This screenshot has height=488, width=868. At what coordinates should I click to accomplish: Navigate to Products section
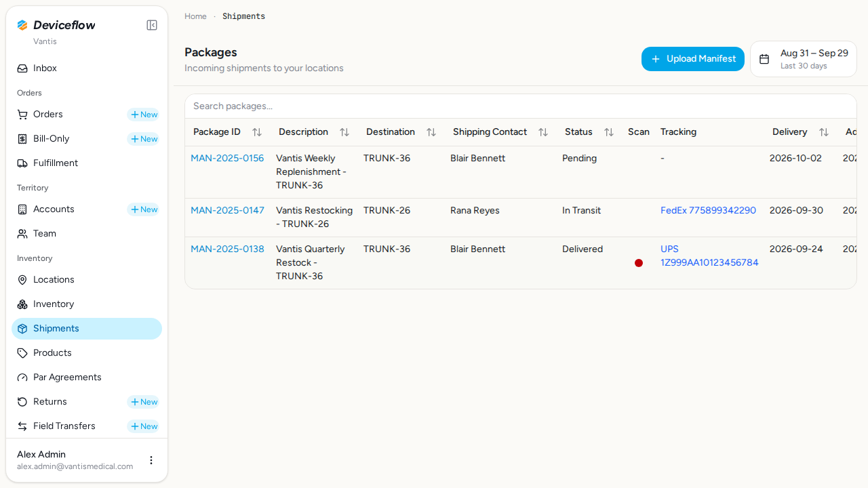click(87, 353)
